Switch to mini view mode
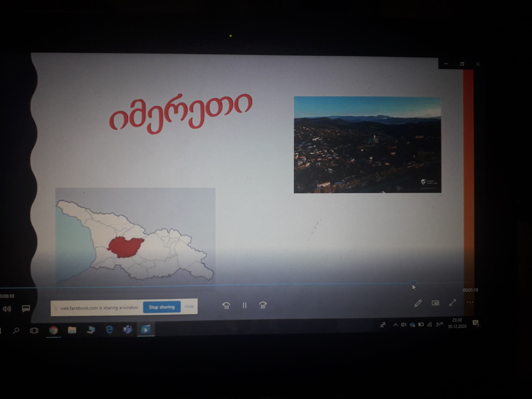532x399 pixels. [435, 303]
